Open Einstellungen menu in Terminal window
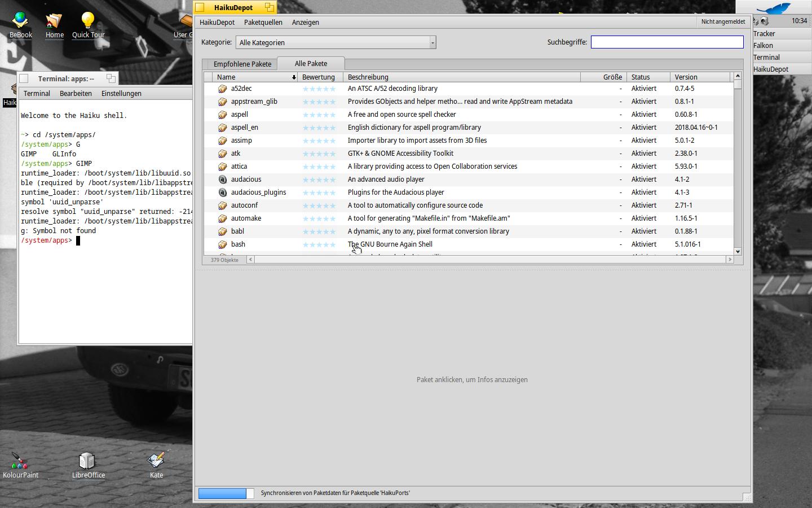The image size is (812, 508). pyautogui.click(x=121, y=93)
